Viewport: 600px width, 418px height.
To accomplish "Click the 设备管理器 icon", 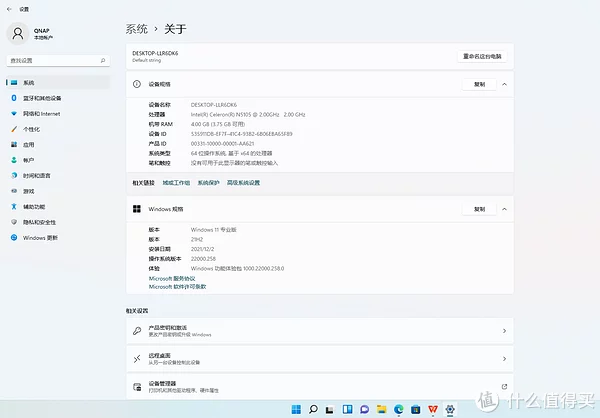I will tap(137, 387).
